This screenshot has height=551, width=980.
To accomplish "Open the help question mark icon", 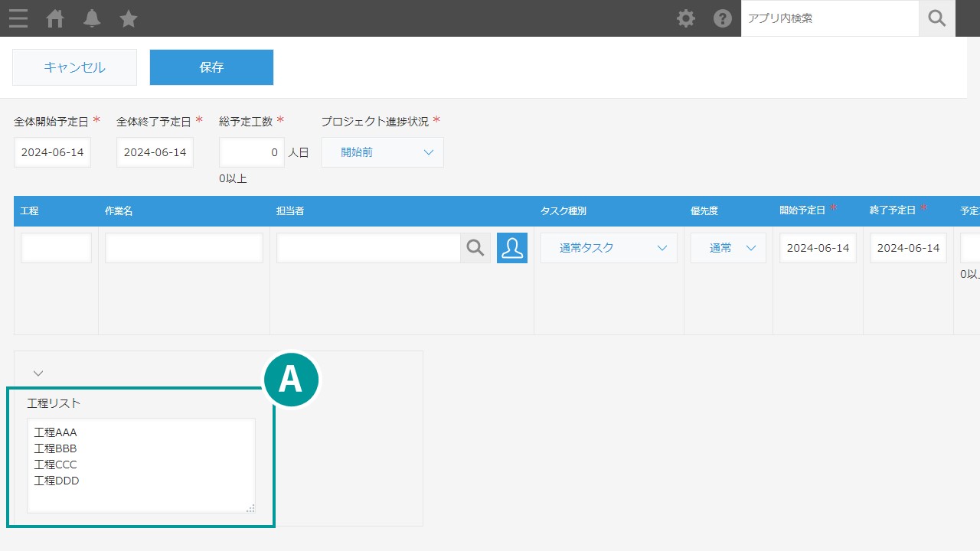I will coord(723,18).
